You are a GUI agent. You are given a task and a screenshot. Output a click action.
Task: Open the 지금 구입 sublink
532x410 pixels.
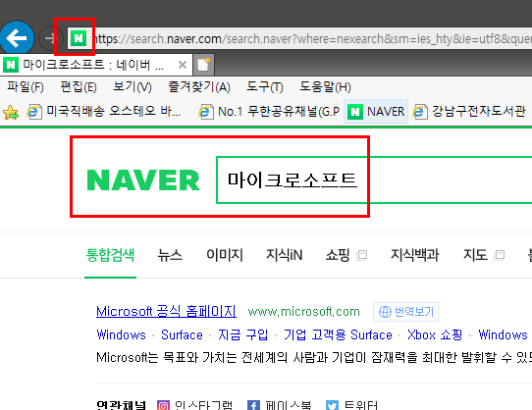coord(242,335)
